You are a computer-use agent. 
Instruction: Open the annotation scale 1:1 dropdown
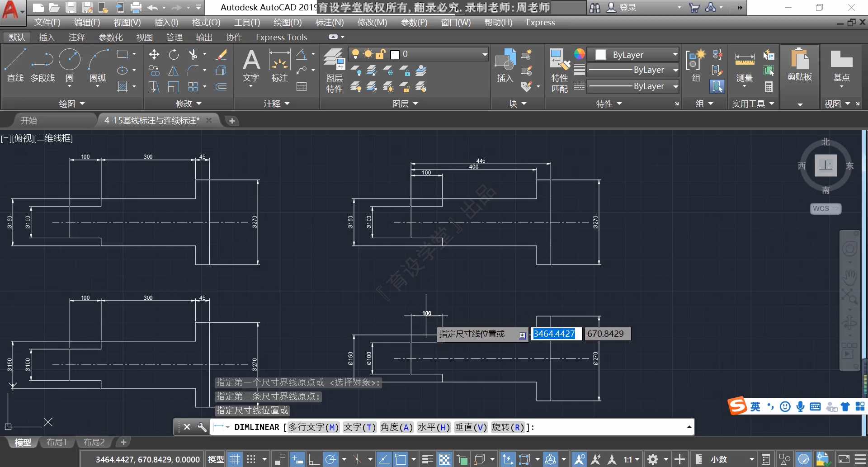click(x=632, y=459)
